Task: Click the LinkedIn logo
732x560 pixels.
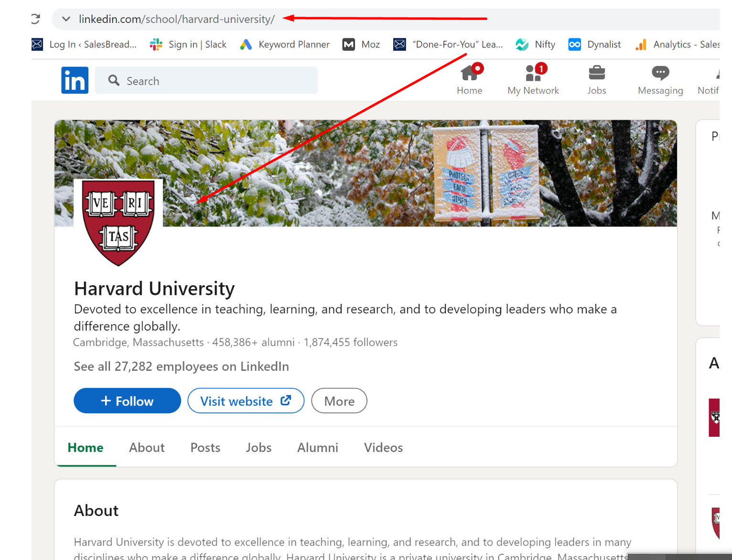Action: click(x=75, y=80)
